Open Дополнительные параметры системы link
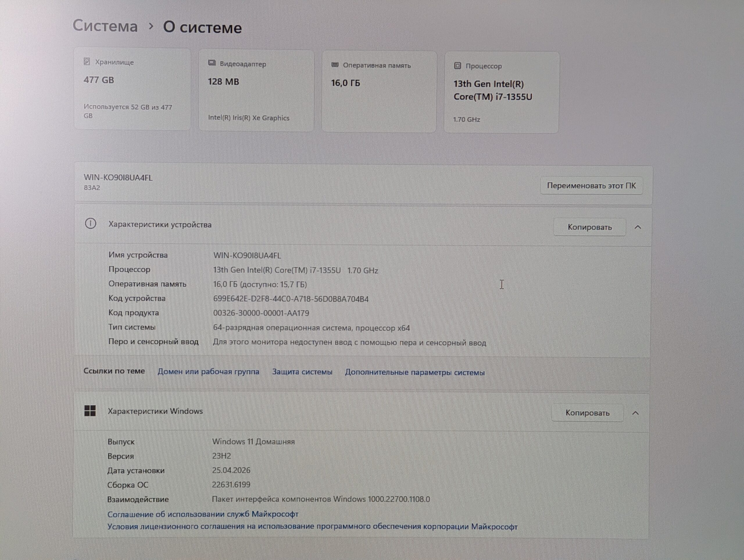 coord(415,372)
